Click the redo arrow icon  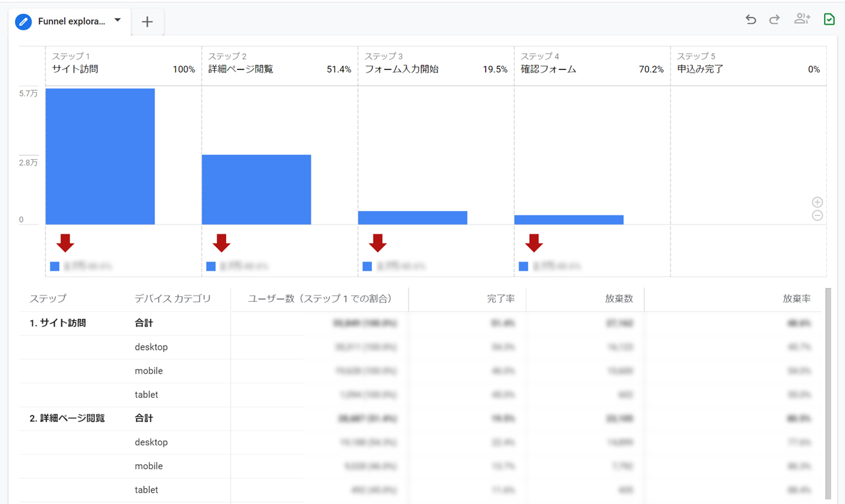coord(774,20)
